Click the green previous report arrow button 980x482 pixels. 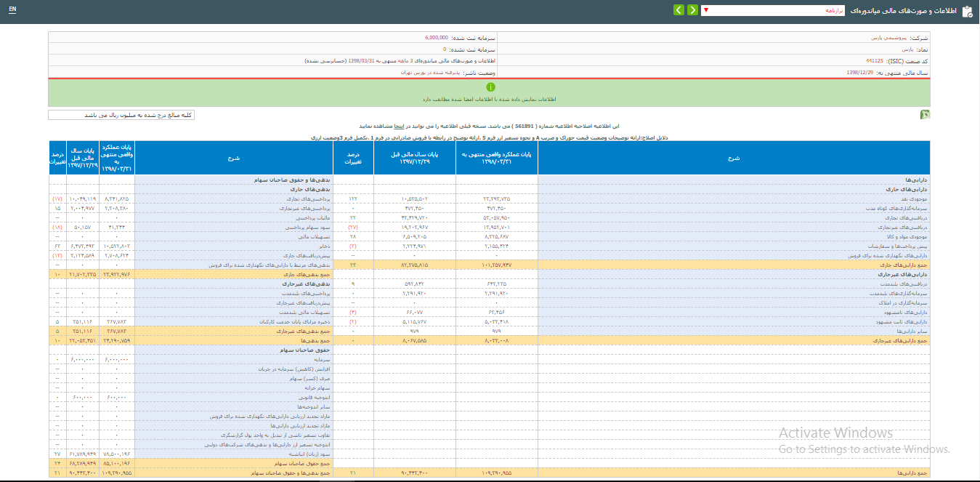click(x=693, y=10)
